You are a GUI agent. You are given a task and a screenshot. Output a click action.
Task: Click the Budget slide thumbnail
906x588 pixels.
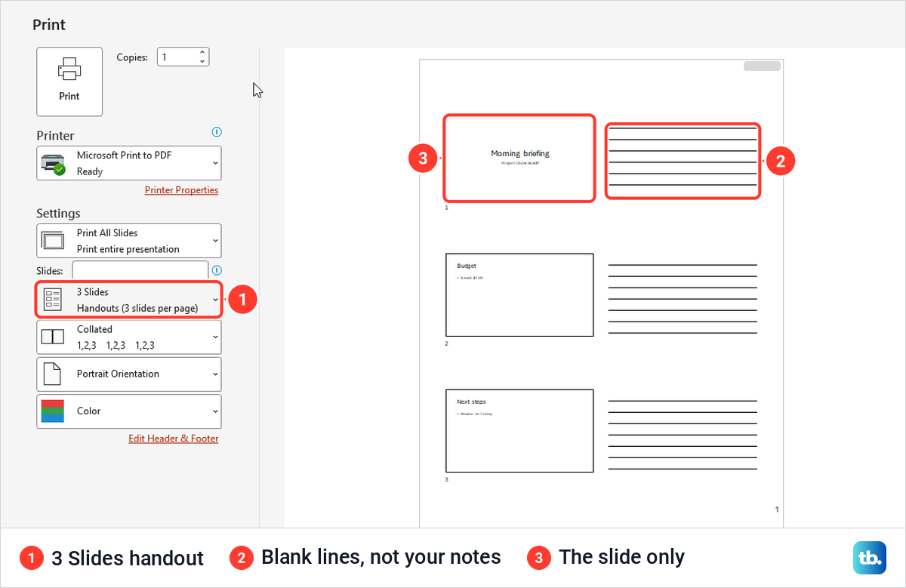[x=519, y=294]
